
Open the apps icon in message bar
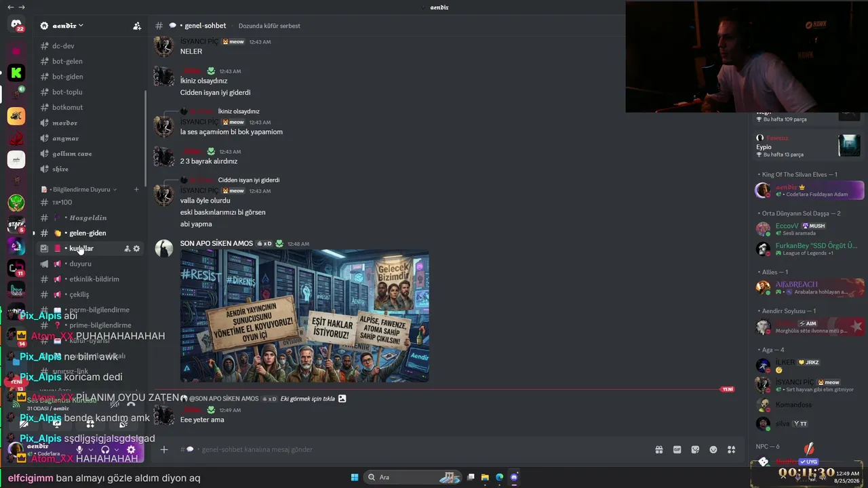731,449
